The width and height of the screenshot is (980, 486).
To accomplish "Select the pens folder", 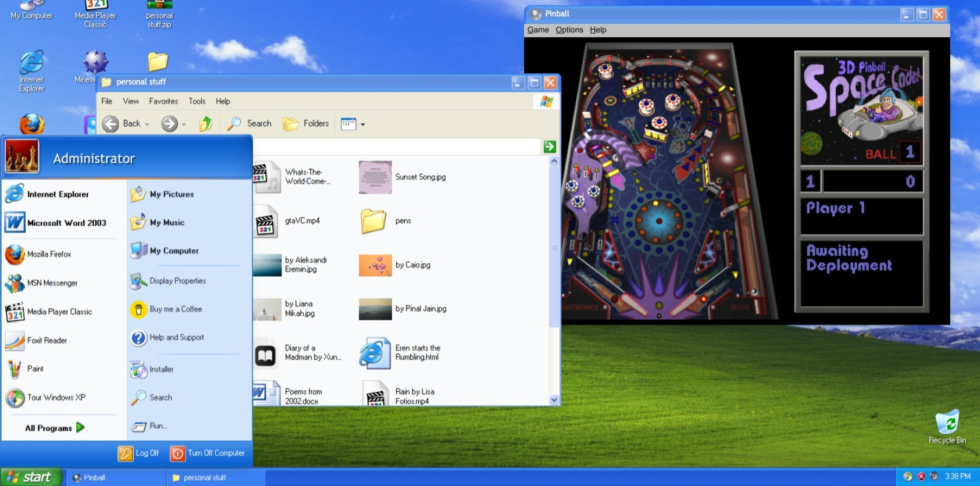I will (386, 221).
